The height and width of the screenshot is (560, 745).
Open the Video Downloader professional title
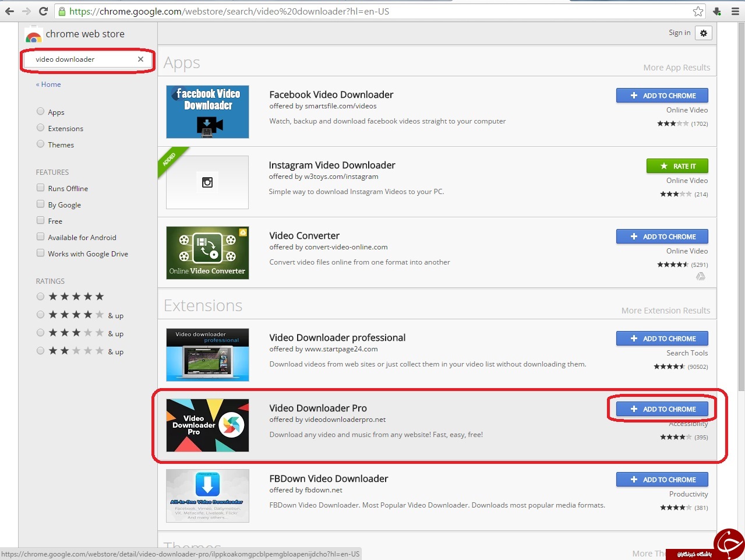coord(337,337)
